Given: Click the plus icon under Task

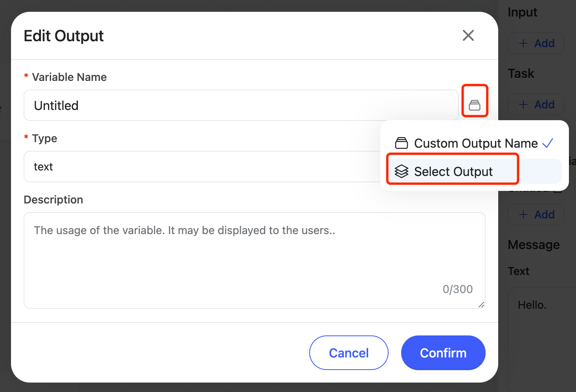Looking at the screenshot, I should pyautogui.click(x=523, y=104).
